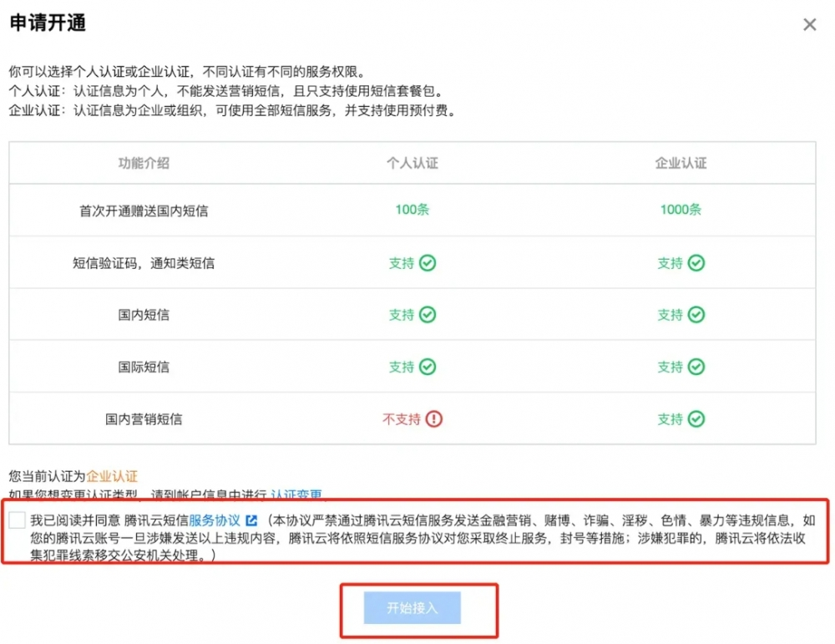
Task: Click red warning icon beside 不支持
Action: pos(433,419)
